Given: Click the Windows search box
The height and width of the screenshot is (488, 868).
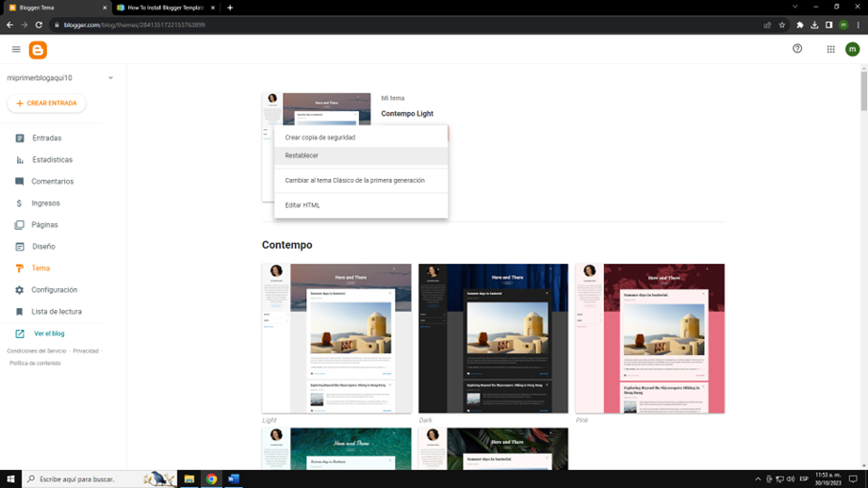Looking at the screenshot, I should (100, 480).
